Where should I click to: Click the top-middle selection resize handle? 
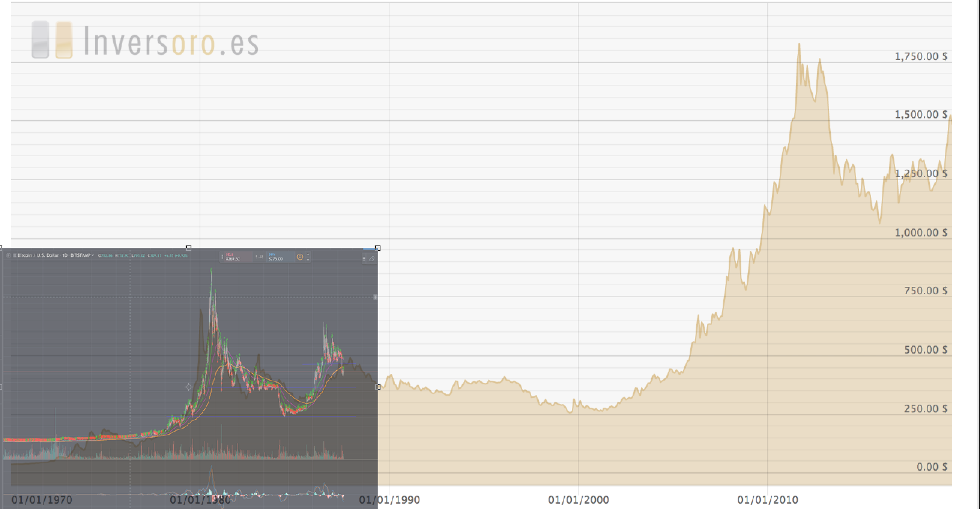(x=189, y=248)
